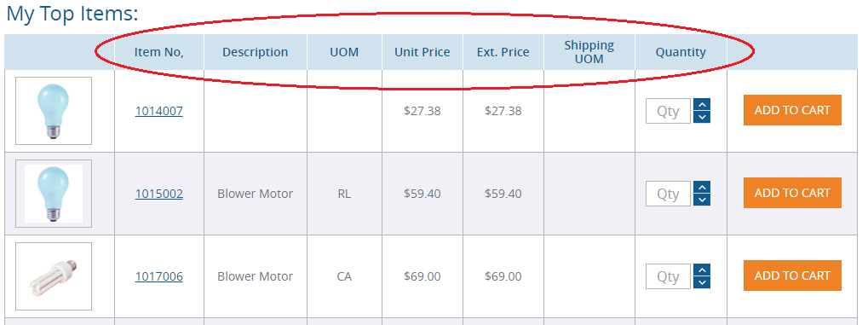Increase quantity for item 1017006
The height and width of the screenshot is (325, 868).
pos(702,270)
